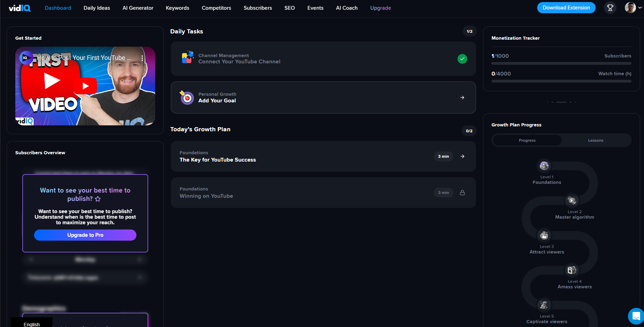Click the green Connect Channel checkmark

click(462, 59)
